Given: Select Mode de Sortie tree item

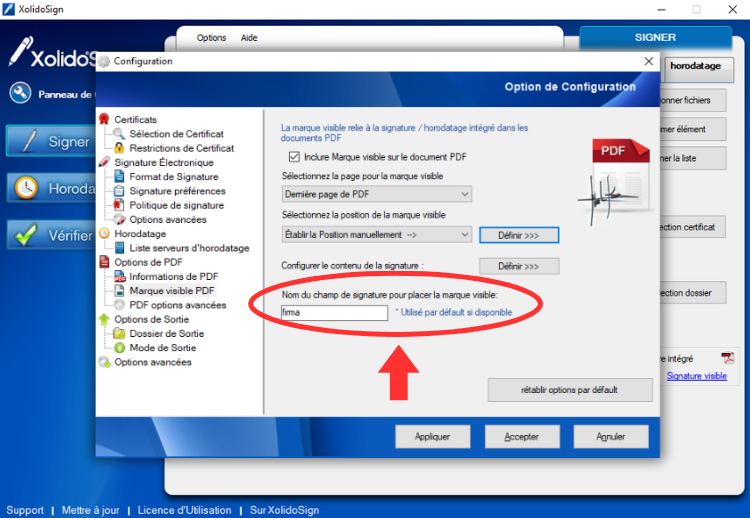Looking at the screenshot, I should click(x=163, y=348).
